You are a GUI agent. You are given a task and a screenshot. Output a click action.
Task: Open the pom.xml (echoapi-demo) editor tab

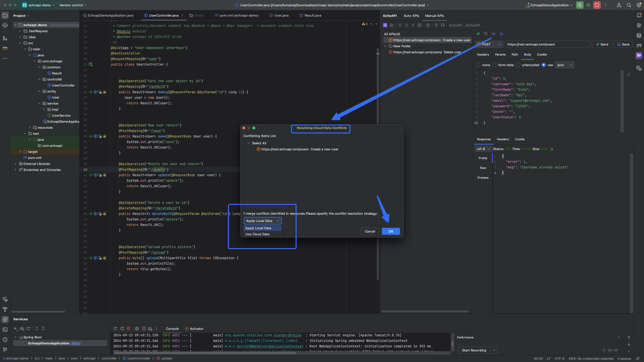236,15
